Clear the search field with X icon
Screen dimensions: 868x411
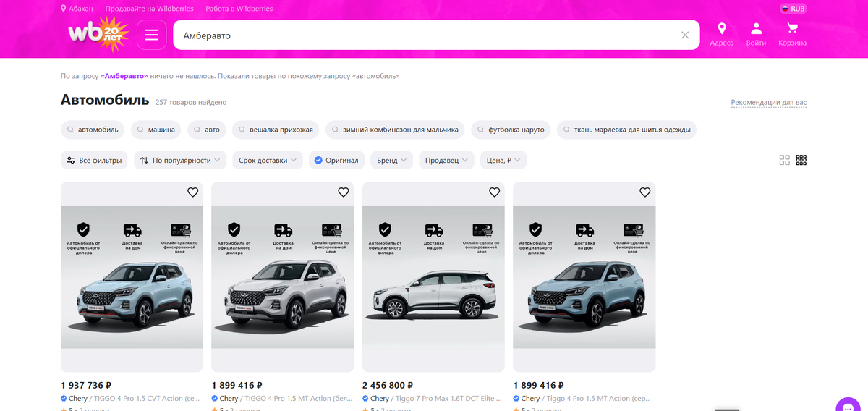pyautogui.click(x=685, y=35)
